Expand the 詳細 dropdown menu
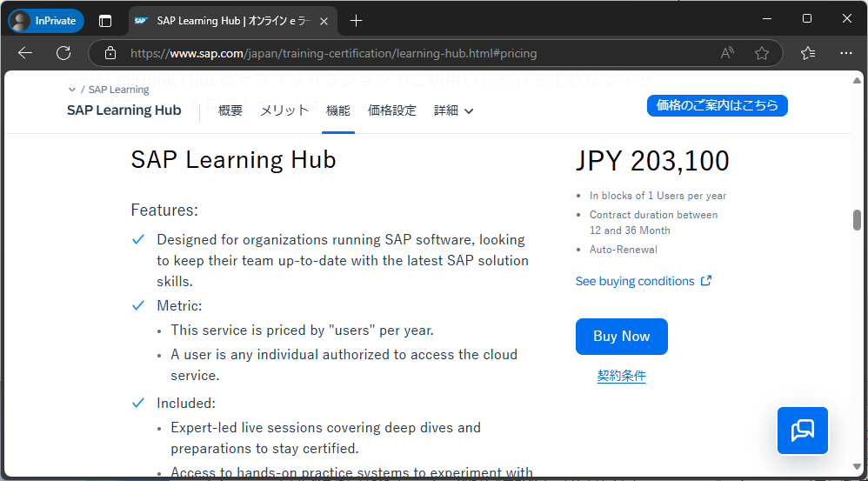868x481 pixels. click(x=453, y=110)
